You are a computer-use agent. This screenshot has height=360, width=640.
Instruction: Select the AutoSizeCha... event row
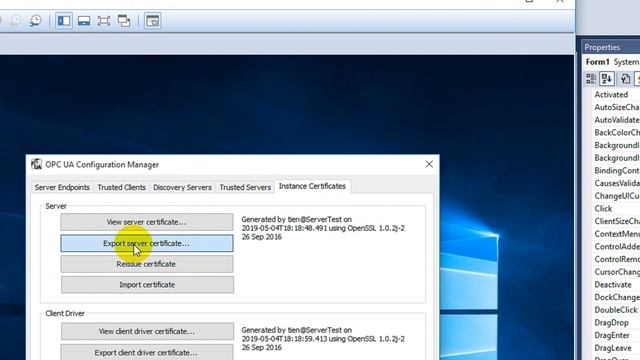point(616,107)
